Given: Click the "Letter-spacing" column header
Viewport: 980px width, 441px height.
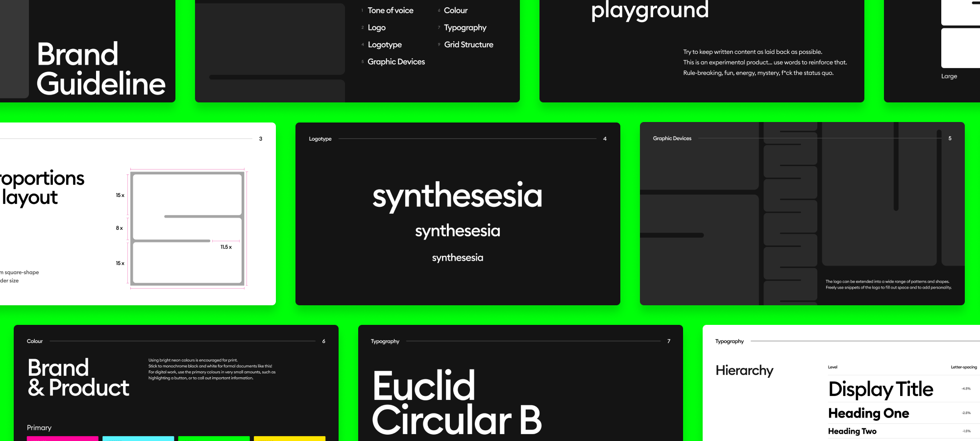Looking at the screenshot, I should click(963, 367).
